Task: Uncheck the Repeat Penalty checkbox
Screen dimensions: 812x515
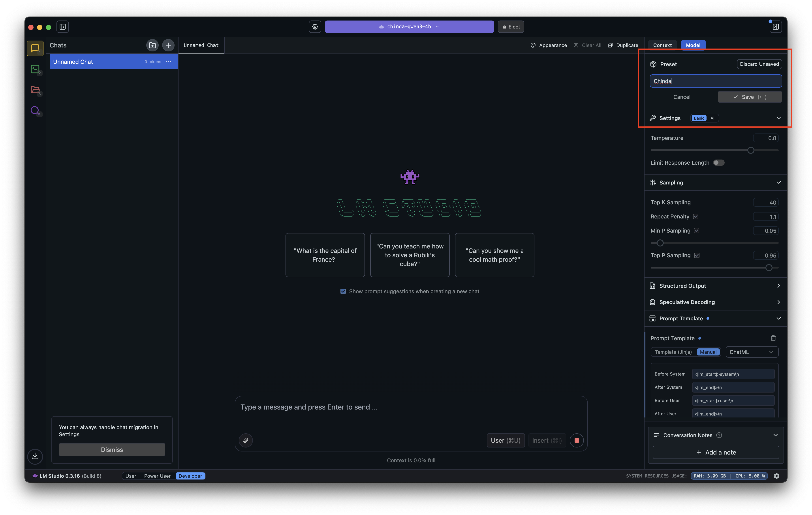Action: [696, 216]
